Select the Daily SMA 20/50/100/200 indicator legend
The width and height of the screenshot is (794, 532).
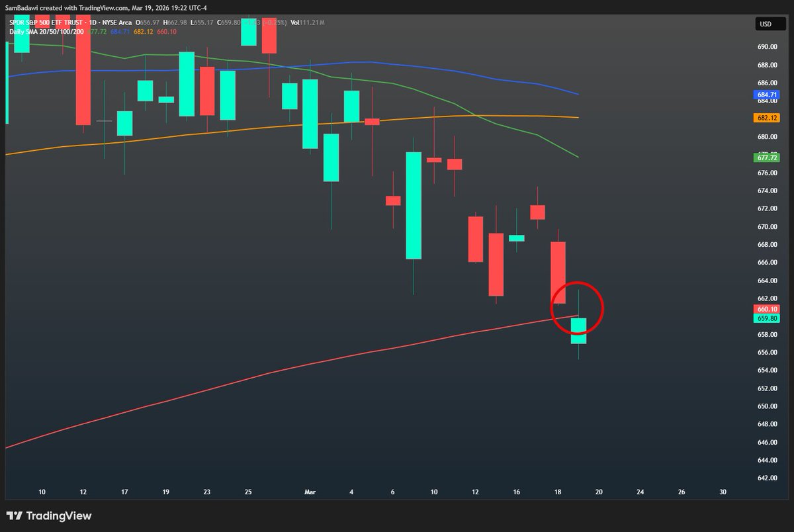click(46, 31)
